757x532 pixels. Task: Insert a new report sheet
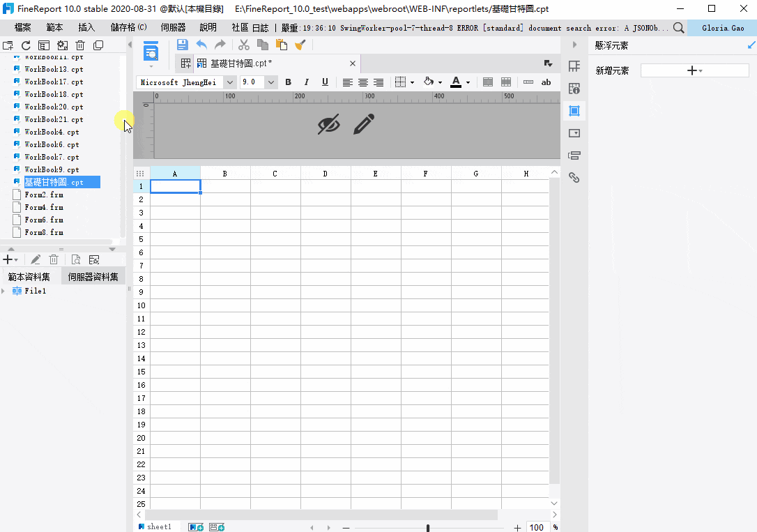[196, 527]
